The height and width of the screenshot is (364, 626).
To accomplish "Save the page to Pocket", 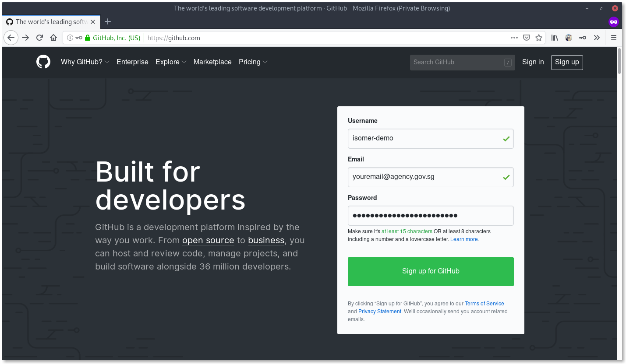I will [x=527, y=38].
